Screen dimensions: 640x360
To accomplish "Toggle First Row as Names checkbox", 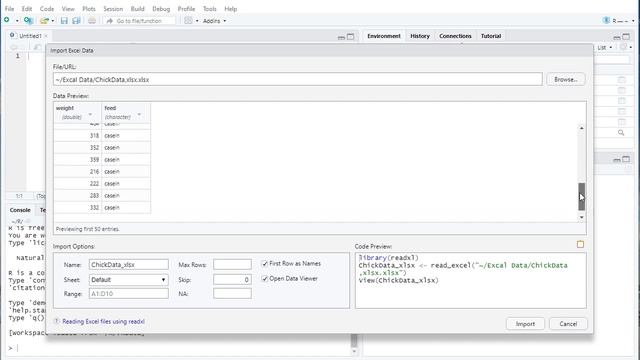I will coord(264,264).
